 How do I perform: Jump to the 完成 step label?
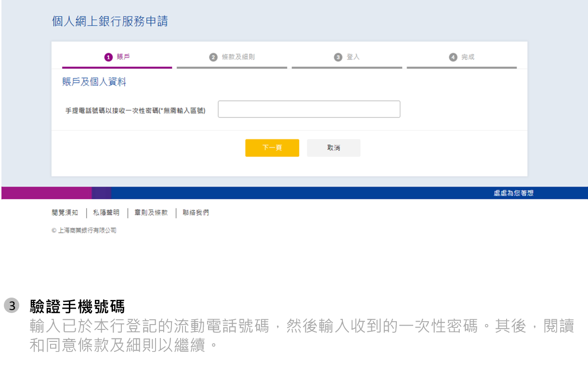tap(468, 57)
